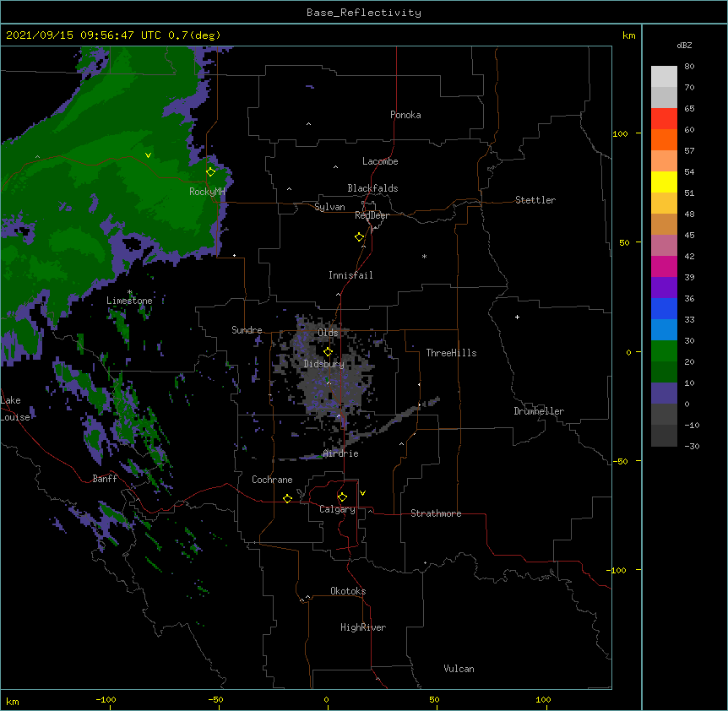This screenshot has width=728, height=711.
Task: Click the Ponoka city label
Action: pyautogui.click(x=405, y=115)
